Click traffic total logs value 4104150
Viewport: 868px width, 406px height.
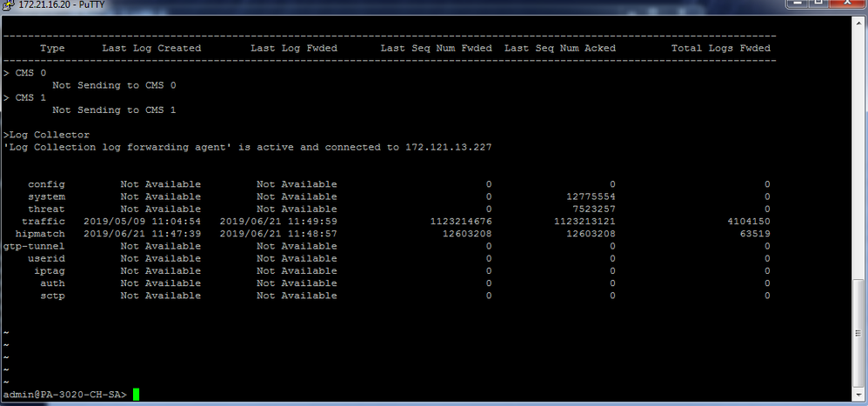coord(749,221)
